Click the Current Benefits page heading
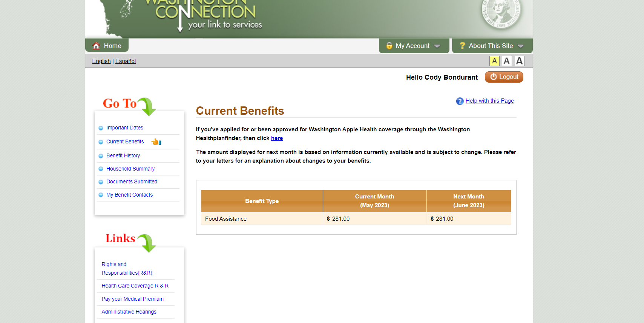644x323 pixels. 240,111
